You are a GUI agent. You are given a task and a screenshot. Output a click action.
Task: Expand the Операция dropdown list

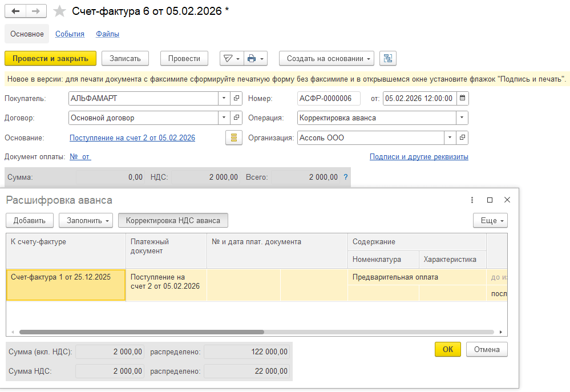click(461, 118)
